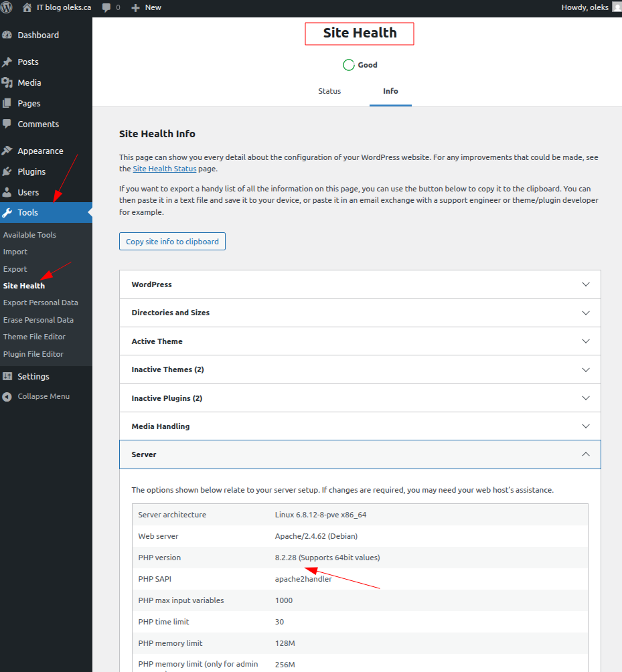The image size is (622, 672).
Task: Click the PHP memory limit value 128M
Action: [x=285, y=643]
